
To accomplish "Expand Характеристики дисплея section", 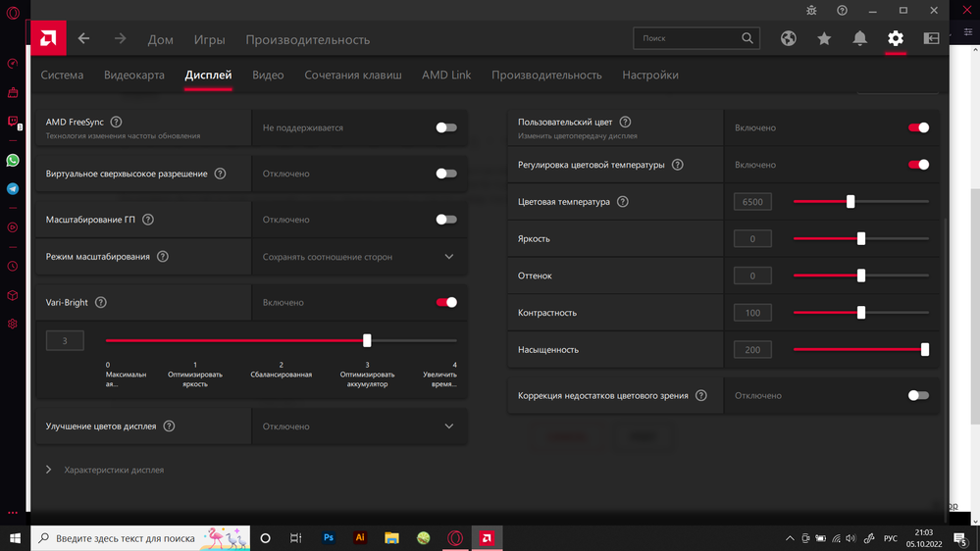I will click(49, 470).
